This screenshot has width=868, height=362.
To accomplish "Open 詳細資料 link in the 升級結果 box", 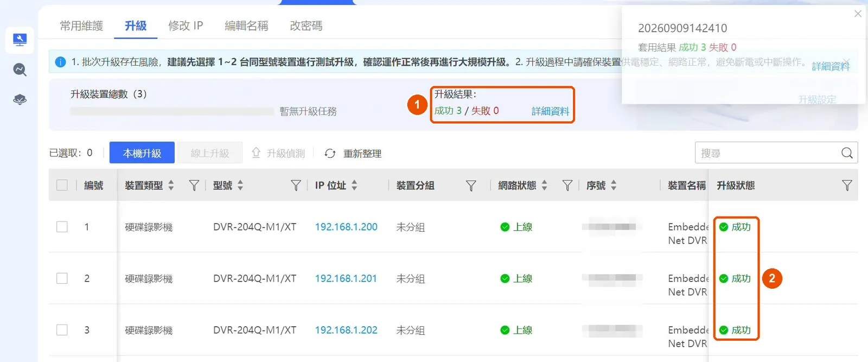I will coord(550,111).
